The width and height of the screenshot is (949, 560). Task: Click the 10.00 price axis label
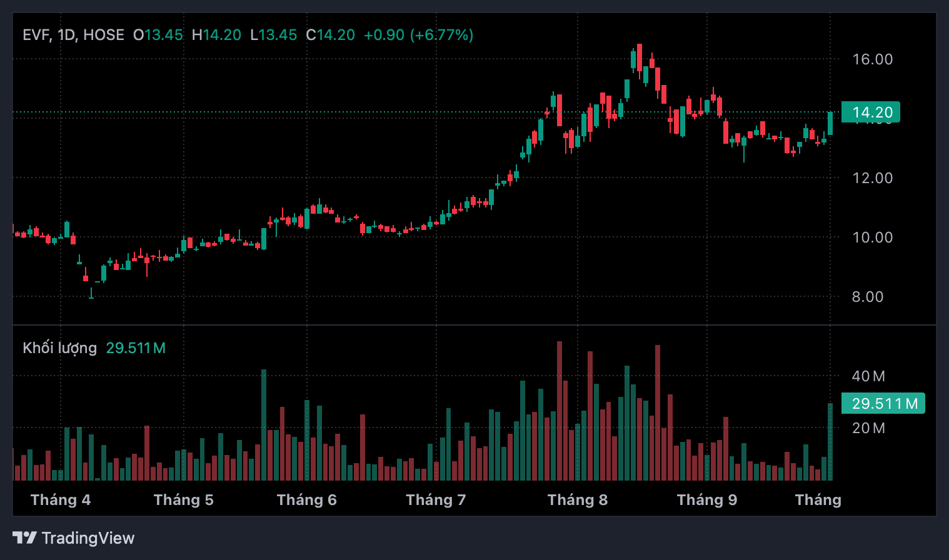click(873, 237)
